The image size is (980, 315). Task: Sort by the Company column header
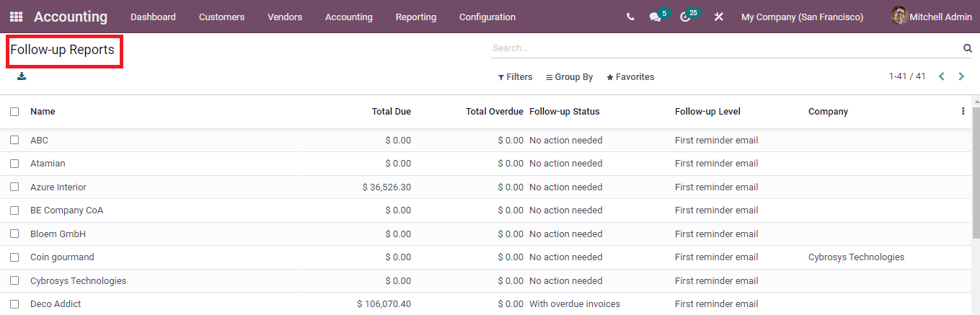coord(828,112)
